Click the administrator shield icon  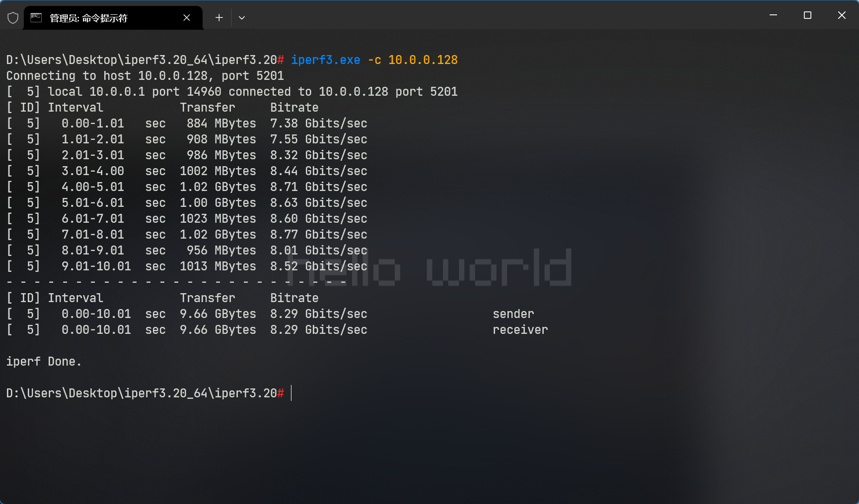pos(13,18)
